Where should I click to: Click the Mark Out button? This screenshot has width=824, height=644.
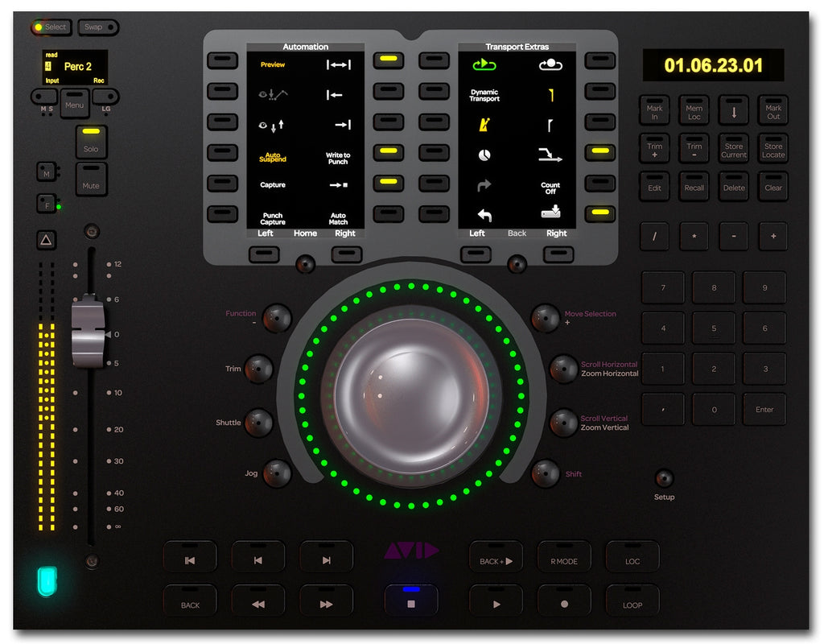[773, 109]
